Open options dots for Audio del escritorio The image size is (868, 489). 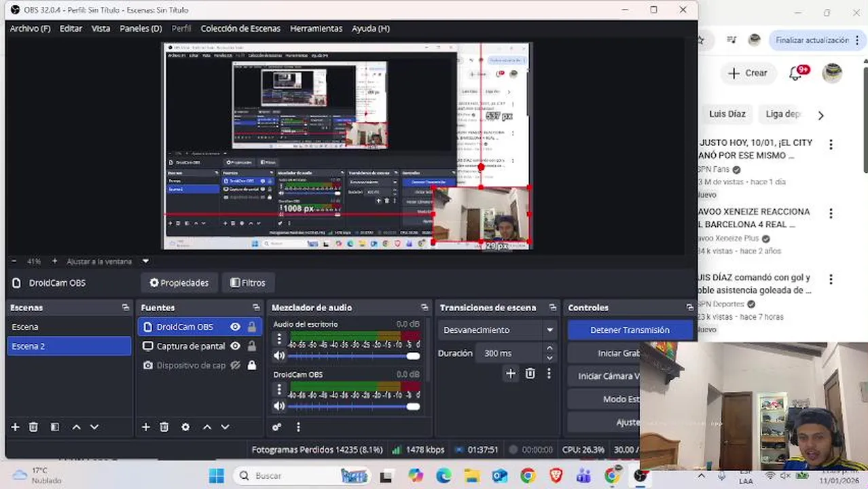click(279, 339)
